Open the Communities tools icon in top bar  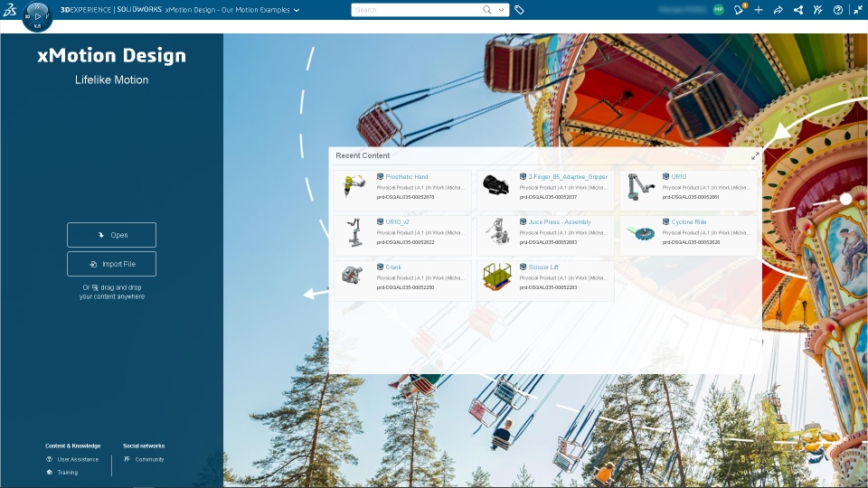pos(817,10)
